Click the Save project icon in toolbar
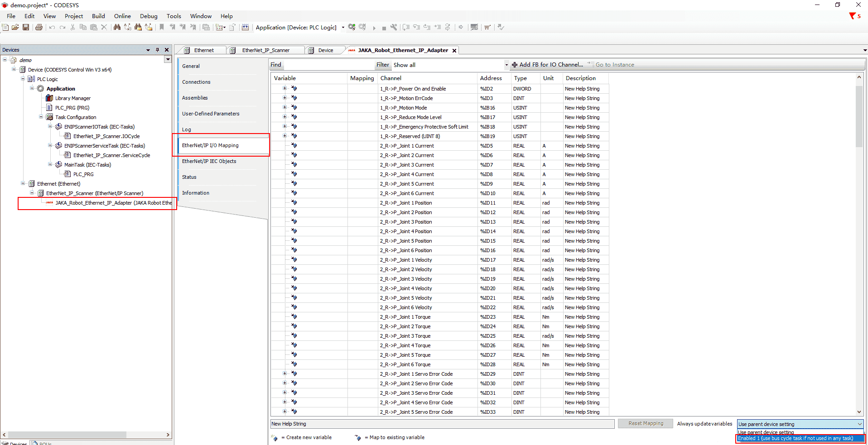 [x=26, y=27]
